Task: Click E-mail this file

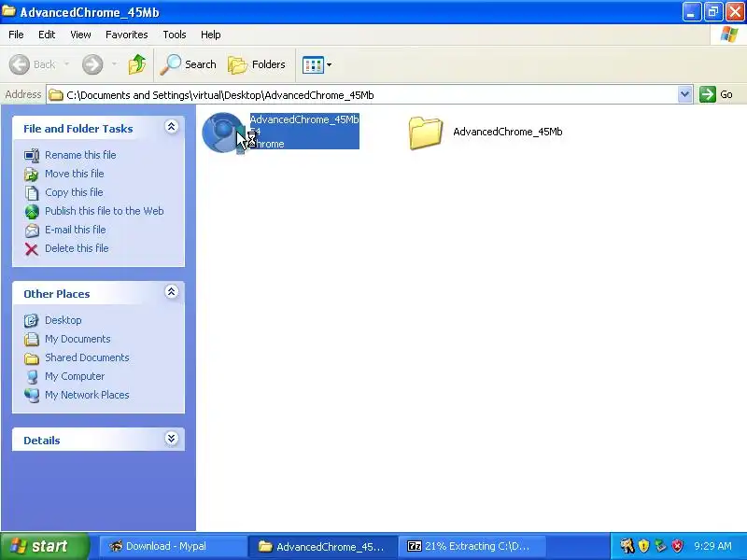Action: tap(76, 230)
